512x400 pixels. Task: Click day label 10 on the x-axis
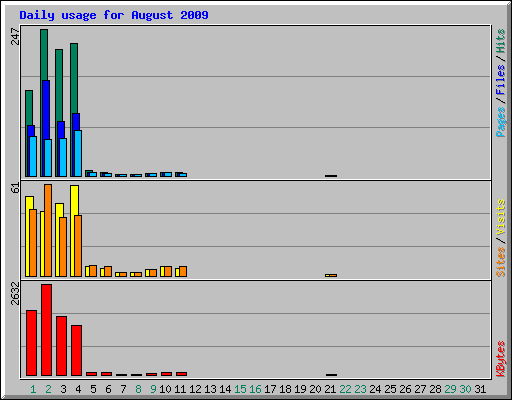click(x=165, y=389)
